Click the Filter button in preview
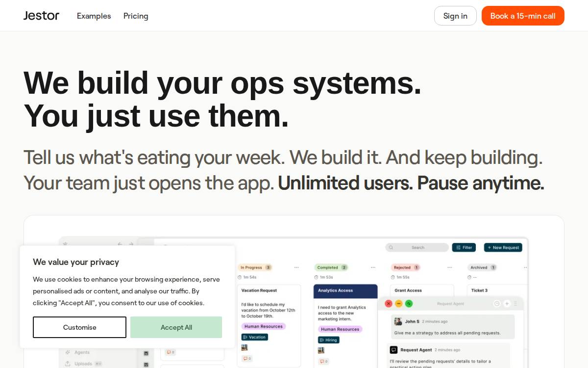Viewport: 588px width, 368px height. click(464, 248)
